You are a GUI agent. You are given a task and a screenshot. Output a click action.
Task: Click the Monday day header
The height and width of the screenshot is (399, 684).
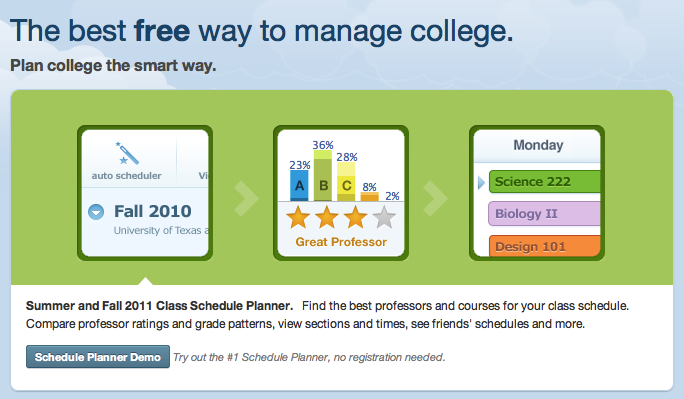point(537,145)
